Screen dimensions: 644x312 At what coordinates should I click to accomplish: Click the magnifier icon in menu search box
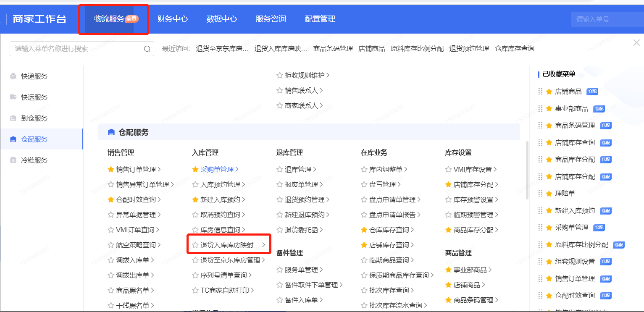point(147,49)
